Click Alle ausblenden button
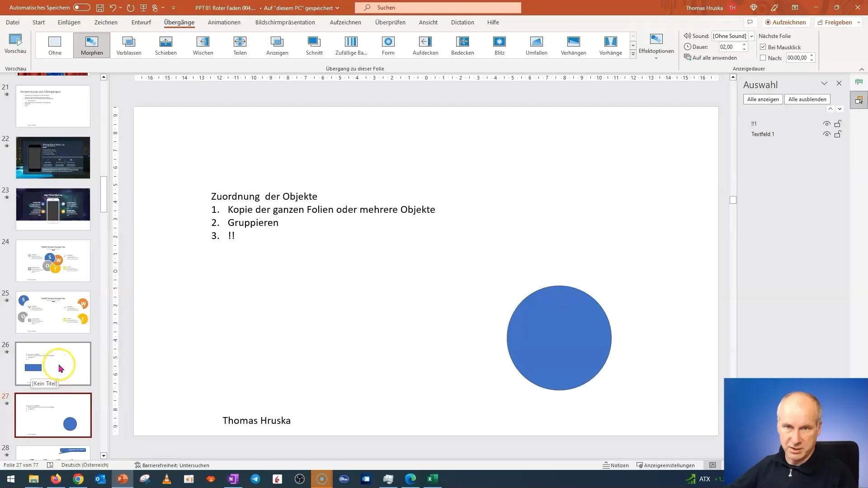This screenshot has height=488, width=868. point(807,99)
